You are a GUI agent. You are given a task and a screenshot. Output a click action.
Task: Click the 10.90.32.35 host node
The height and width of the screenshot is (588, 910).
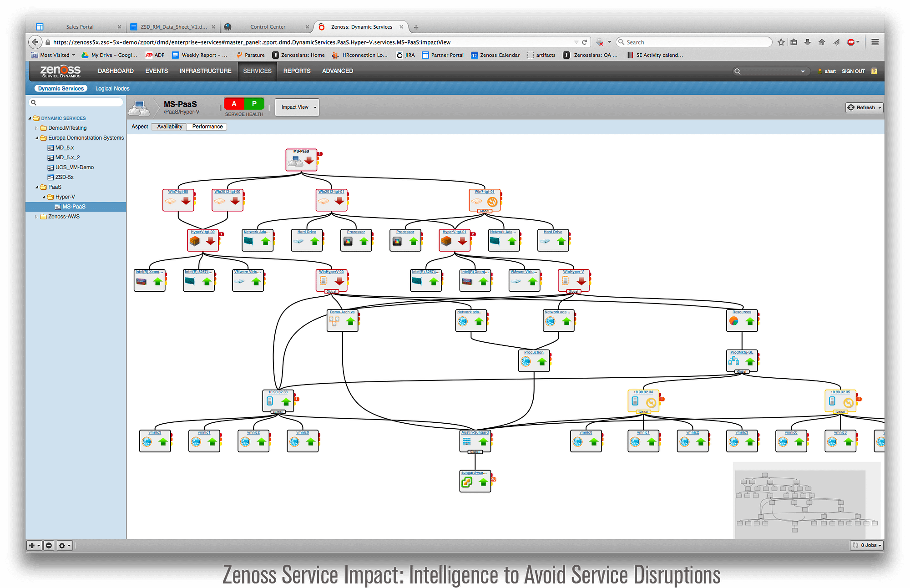click(x=840, y=400)
